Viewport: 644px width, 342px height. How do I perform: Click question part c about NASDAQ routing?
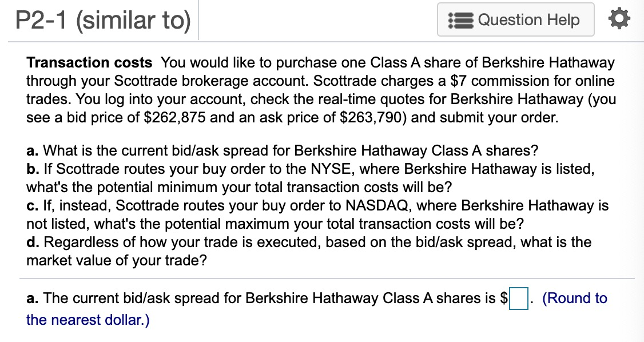(317, 214)
